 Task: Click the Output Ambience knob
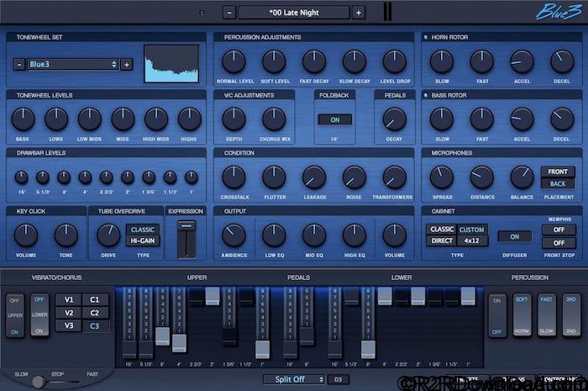[x=234, y=235]
